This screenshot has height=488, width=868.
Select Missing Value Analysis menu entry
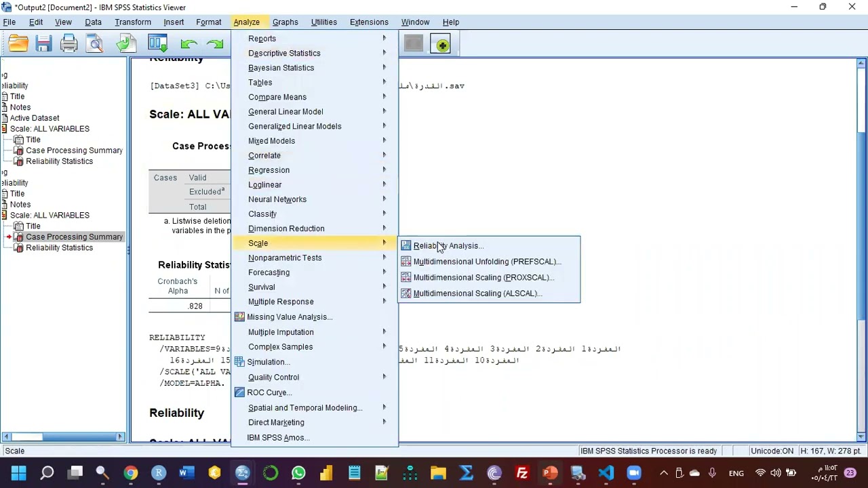point(315,317)
